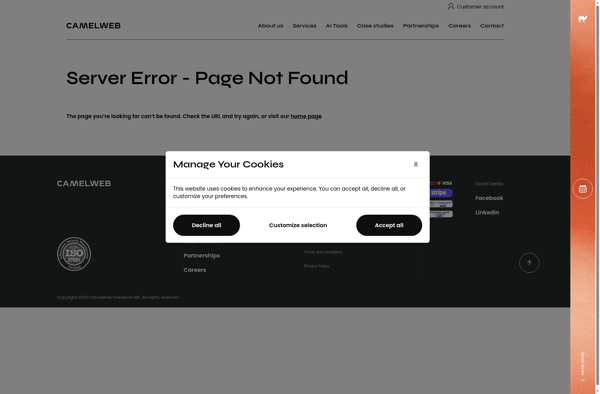The width and height of the screenshot is (600, 394).
Task: Open footer Partnerships link
Action: pyautogui.click(x=201, y=256)
